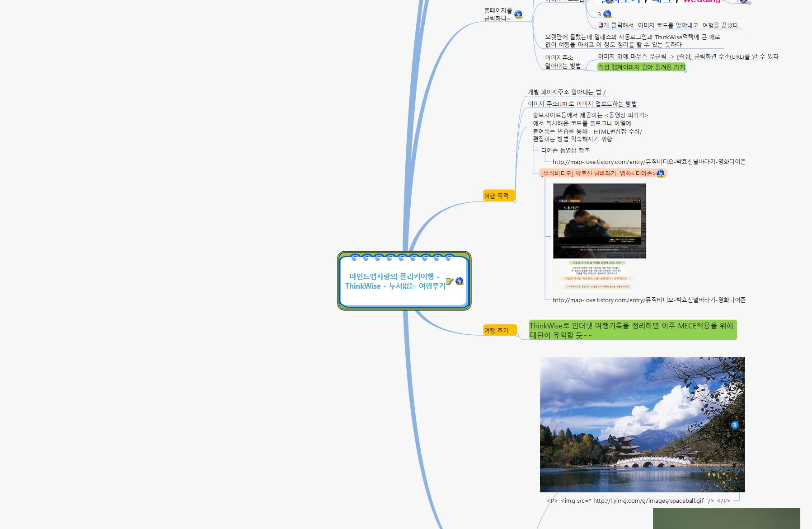812x529 pixels.
Task: Click the memo note icon on the central topic
Action: pos(450,281)
